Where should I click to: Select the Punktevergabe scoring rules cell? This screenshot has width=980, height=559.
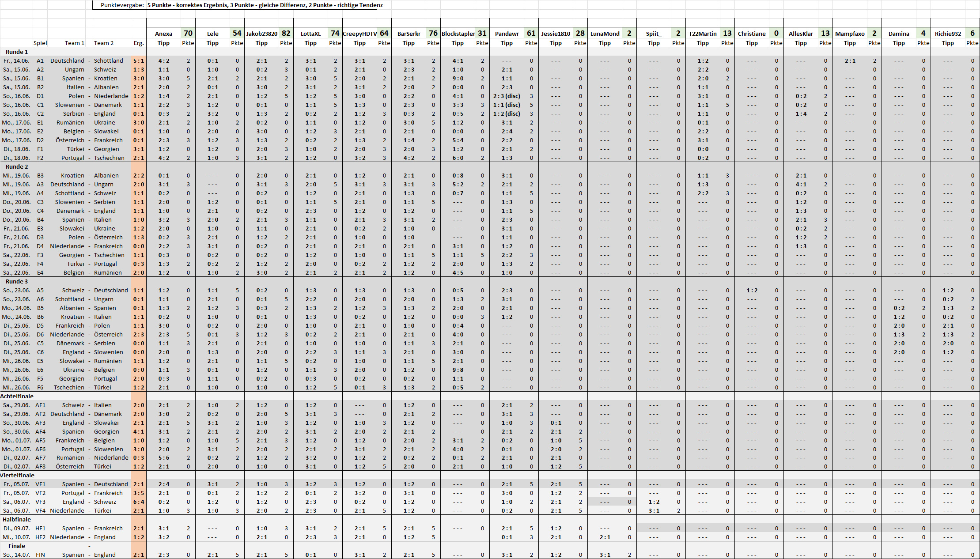(x=264, y=5)
